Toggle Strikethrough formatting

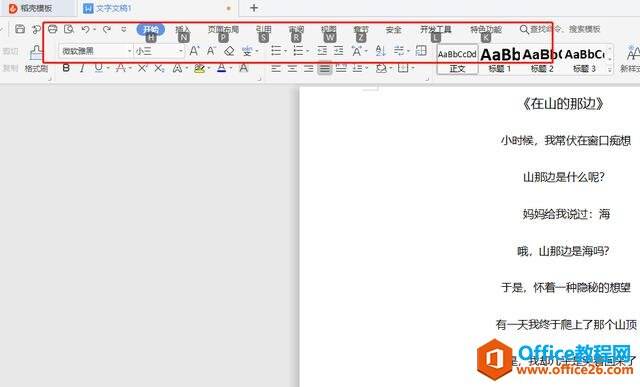[120, 68]
